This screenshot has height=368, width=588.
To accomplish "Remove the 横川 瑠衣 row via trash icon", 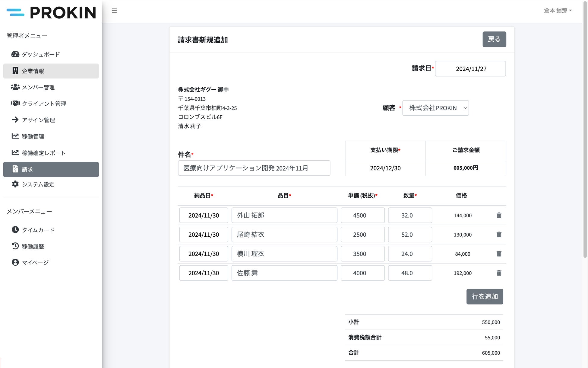I will click(499, 254).
